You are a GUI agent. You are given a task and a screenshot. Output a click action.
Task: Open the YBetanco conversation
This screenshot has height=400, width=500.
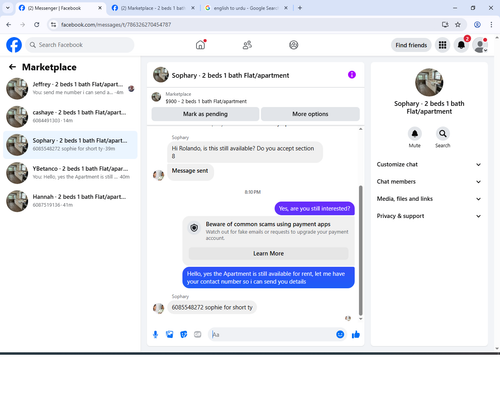pyautogui.click(x=70, y=173)
